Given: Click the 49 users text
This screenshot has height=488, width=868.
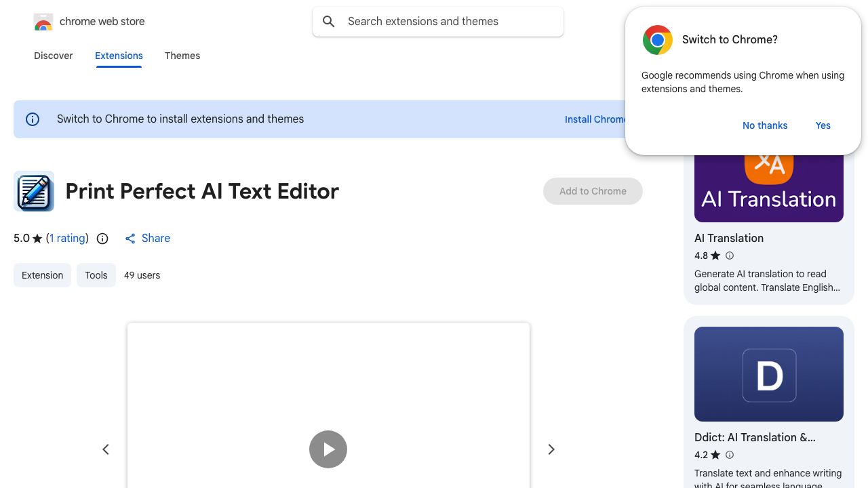Looking at the screenshot, I should 142,275.
